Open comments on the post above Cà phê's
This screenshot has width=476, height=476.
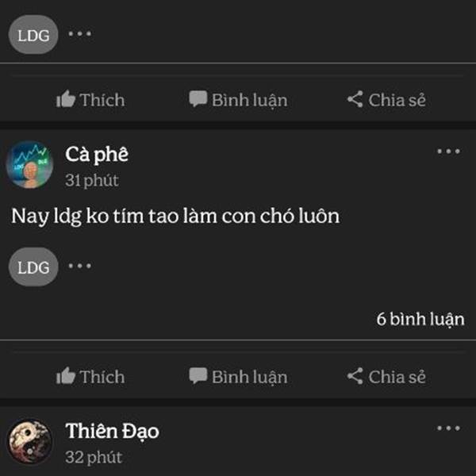(x=238, y=100)
